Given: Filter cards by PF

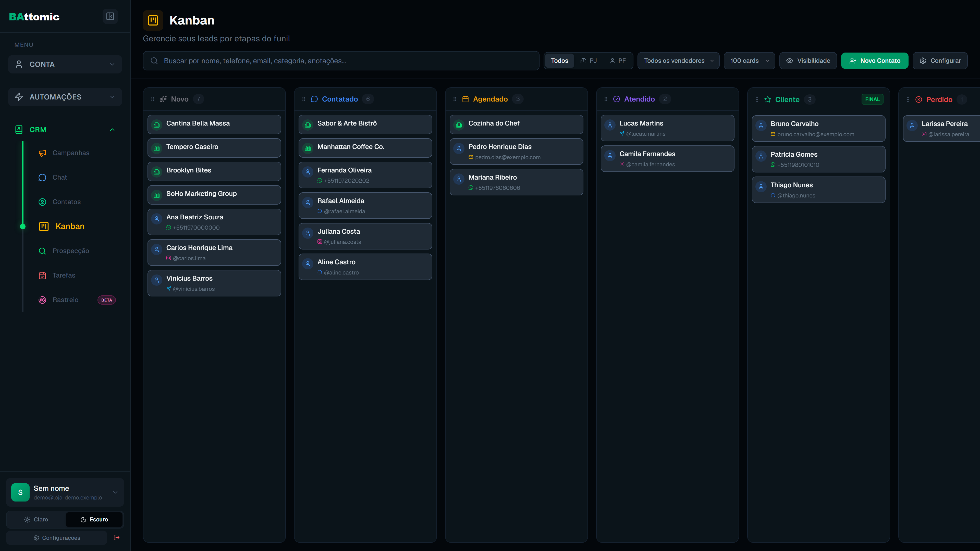Looking at the screenshot, I should [x=618, y=61].
